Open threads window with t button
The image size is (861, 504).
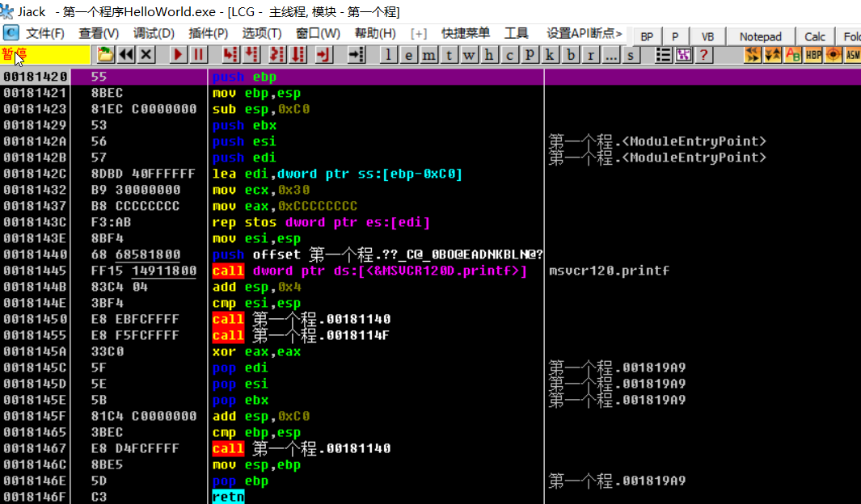pyautogui.click(x=449, y=55)
